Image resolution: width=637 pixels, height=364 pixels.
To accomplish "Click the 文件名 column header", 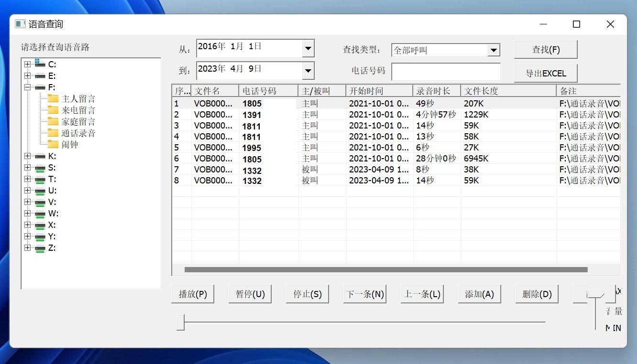I will (215, 91).
